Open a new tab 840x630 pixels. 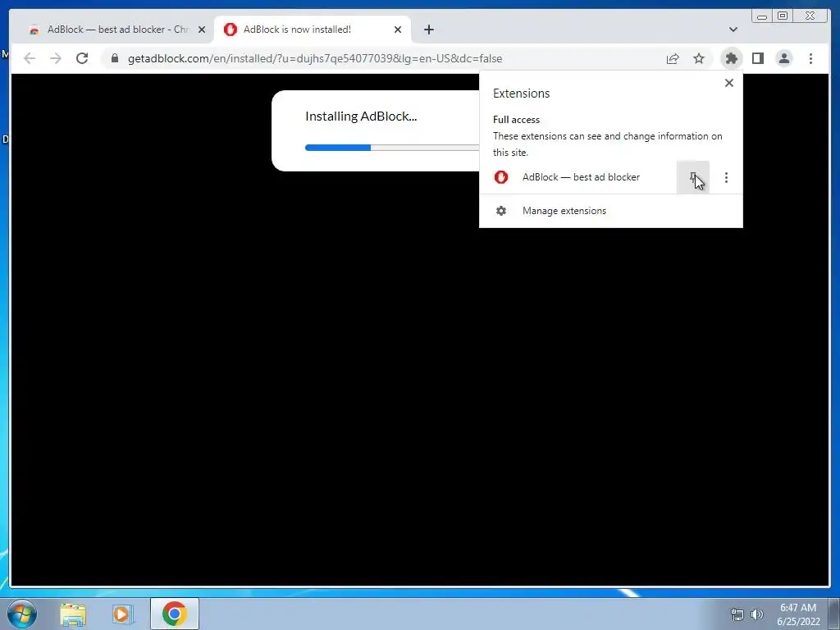pos(428,30)
